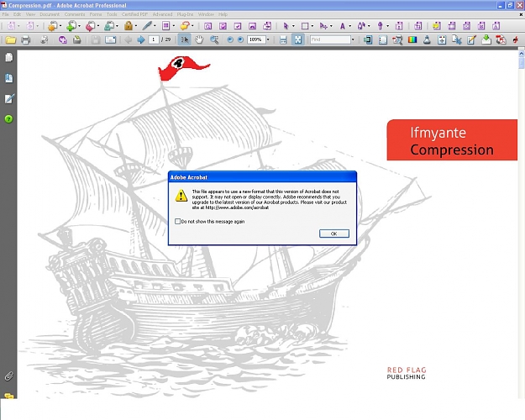Click the page number field showing 1

pyautogui.click(x=154, y=39)
